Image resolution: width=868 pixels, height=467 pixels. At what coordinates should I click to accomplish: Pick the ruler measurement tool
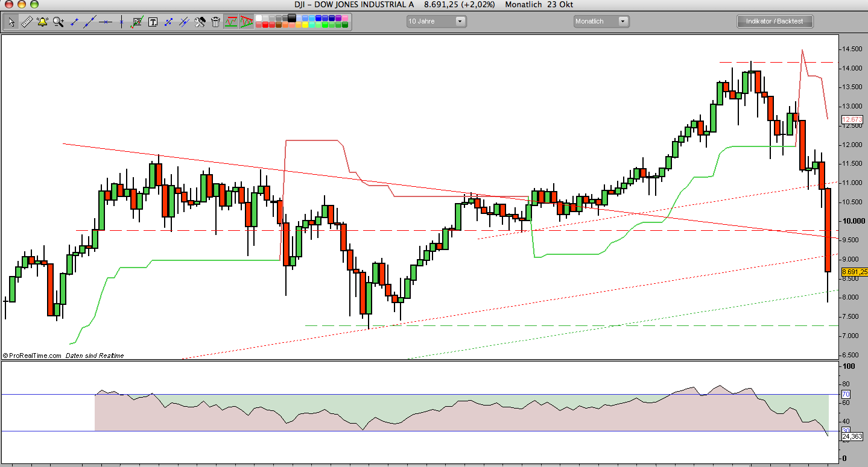tap(27, 22)
